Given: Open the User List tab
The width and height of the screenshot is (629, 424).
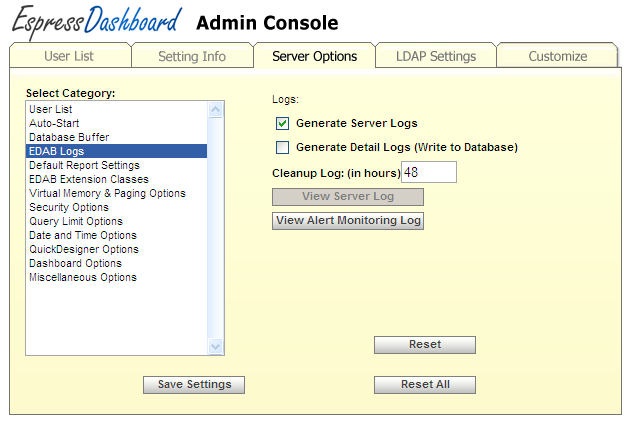Looking at the screenshot, I should click(69, 56).
